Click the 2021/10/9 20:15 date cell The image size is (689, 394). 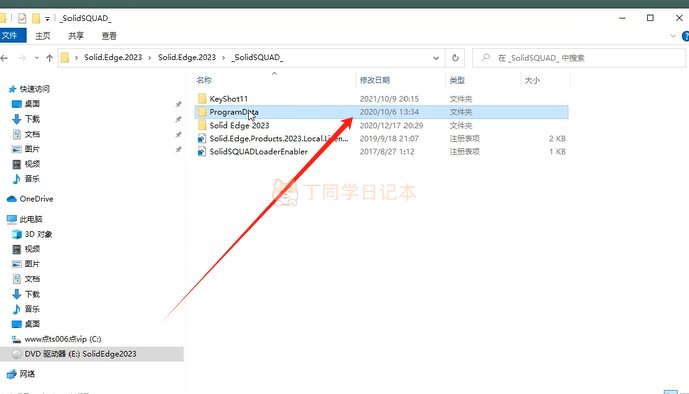389,99
